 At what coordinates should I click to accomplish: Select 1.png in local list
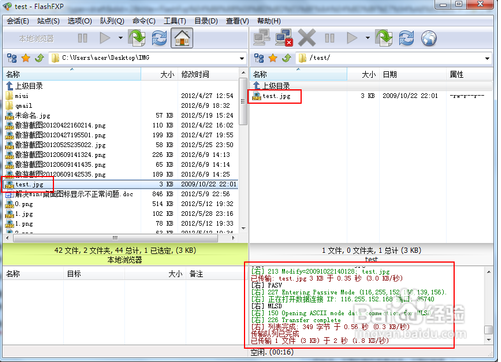pos(19,224)
